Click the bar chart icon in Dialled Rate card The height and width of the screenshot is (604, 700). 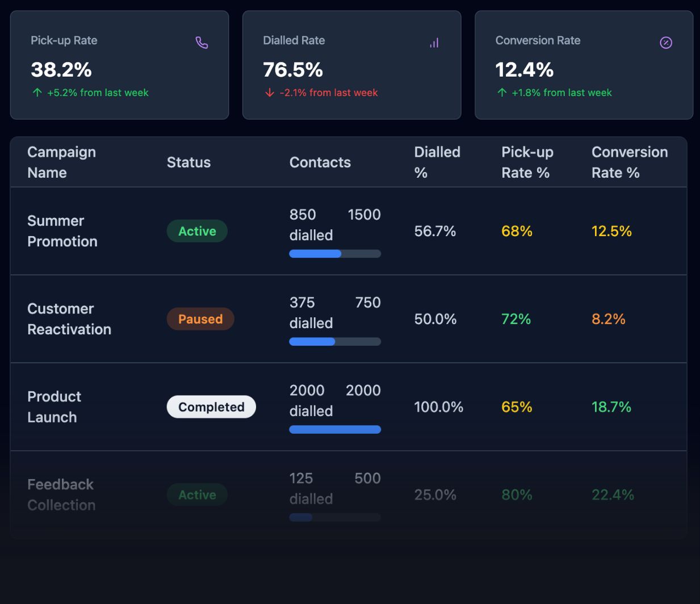pos(434,43)
